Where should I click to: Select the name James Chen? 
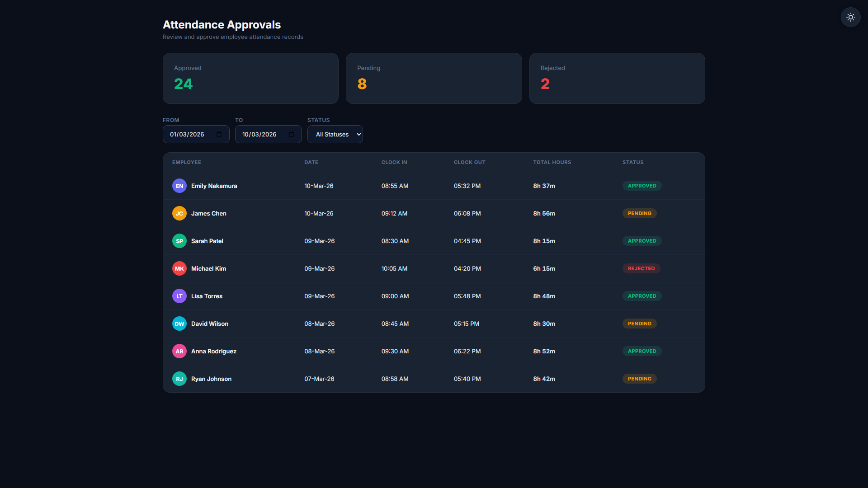tap(209, 213)
